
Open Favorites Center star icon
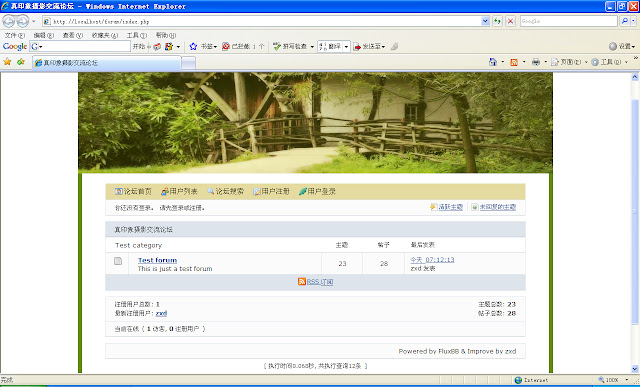tap(7, 62)
